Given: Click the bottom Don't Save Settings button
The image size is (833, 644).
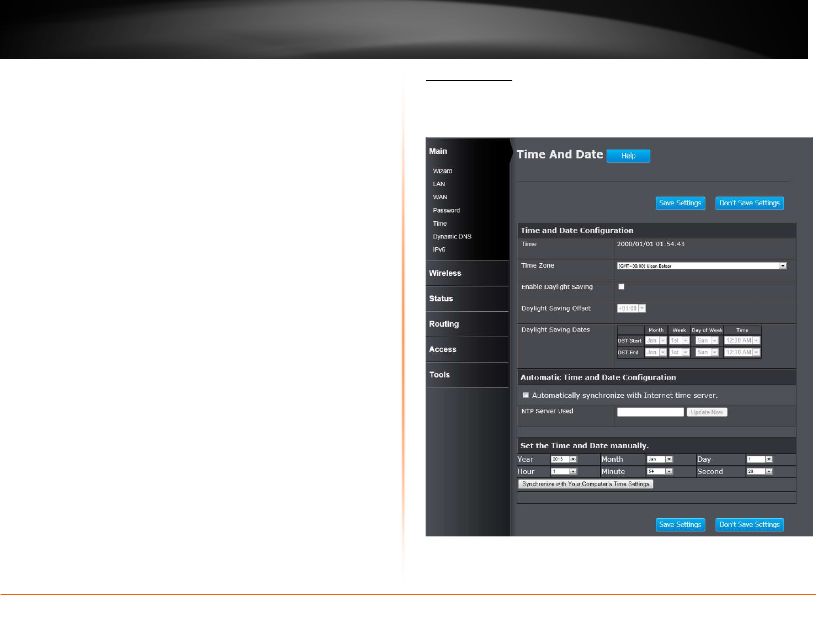Looking at the screenshot, I should [x=749, y=525].
